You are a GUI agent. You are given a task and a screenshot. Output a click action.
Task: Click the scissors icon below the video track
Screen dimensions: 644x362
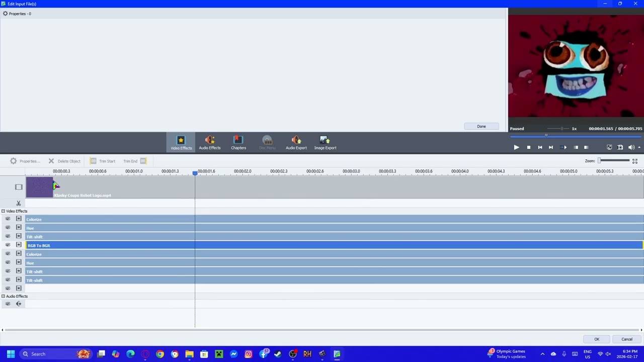tap(19, 203)
